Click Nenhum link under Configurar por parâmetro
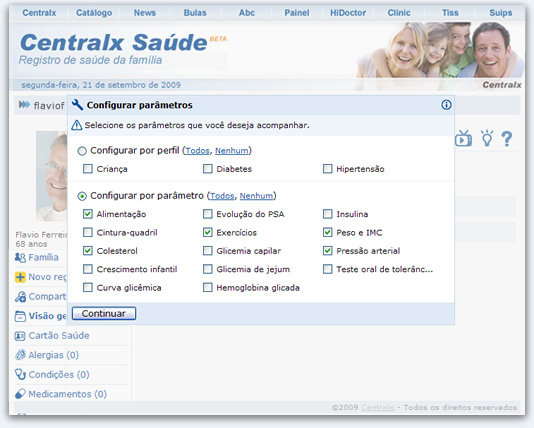The image size is (534, 428). 256,196
